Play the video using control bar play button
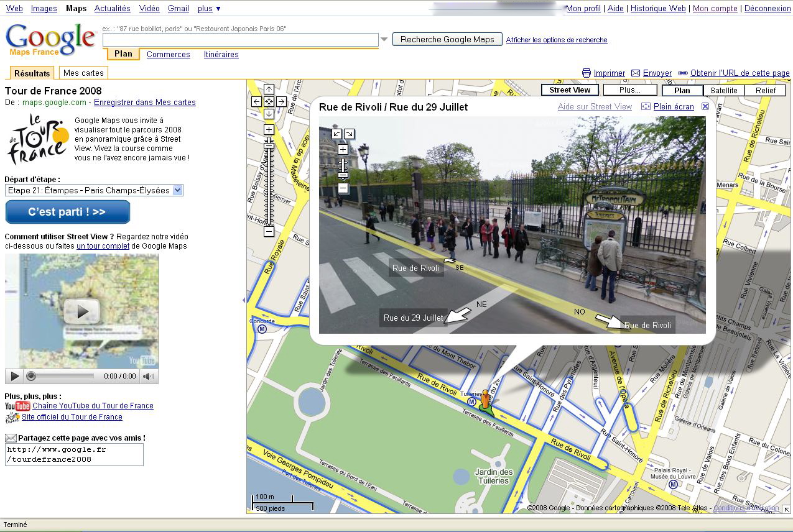Screen dimensions: 793x532 (14, 376)
